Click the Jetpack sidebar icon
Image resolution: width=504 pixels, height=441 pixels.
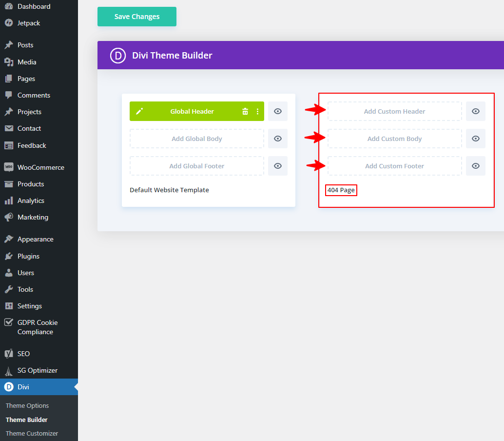click(9, 23)
